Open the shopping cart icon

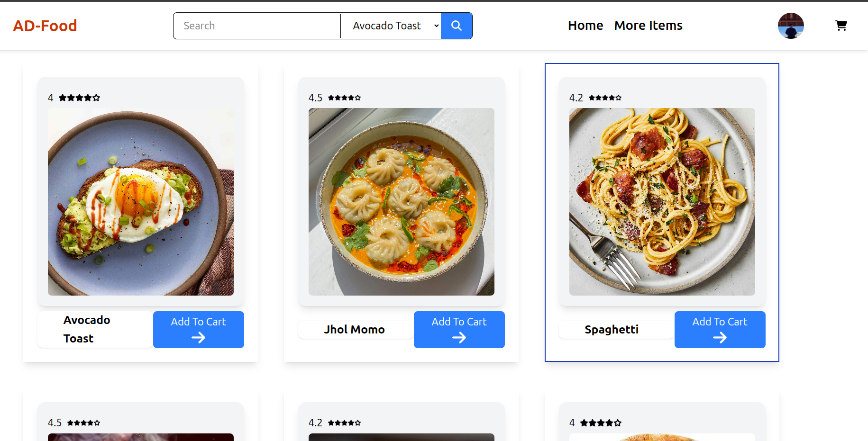(x=841, y=26)
